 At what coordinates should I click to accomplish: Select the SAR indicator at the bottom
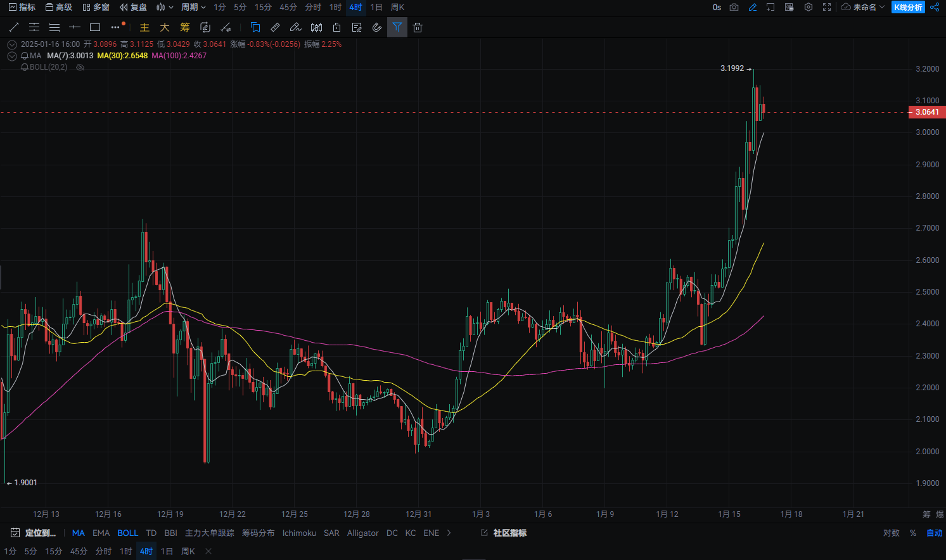331,533
